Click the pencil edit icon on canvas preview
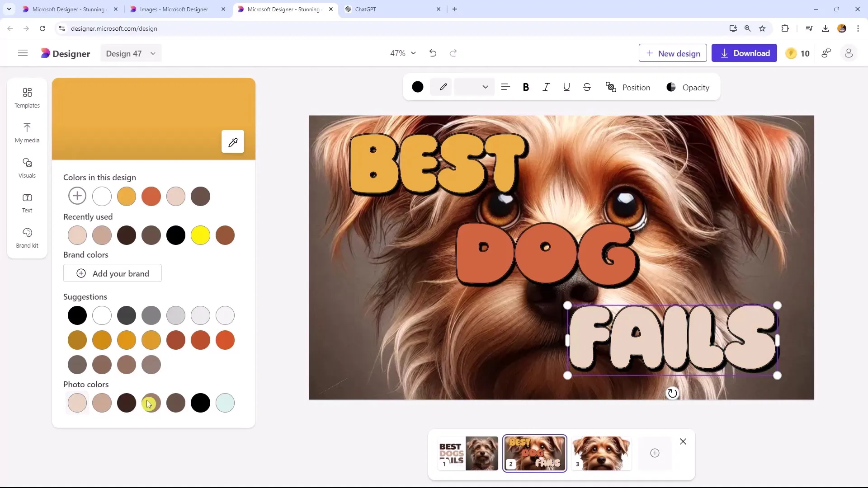 point(233,142)
